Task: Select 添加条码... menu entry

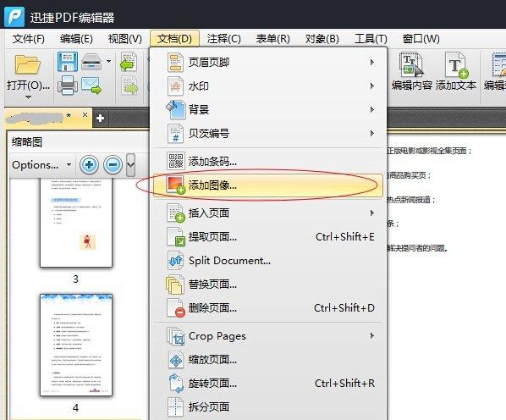Action: pos(268,161)
